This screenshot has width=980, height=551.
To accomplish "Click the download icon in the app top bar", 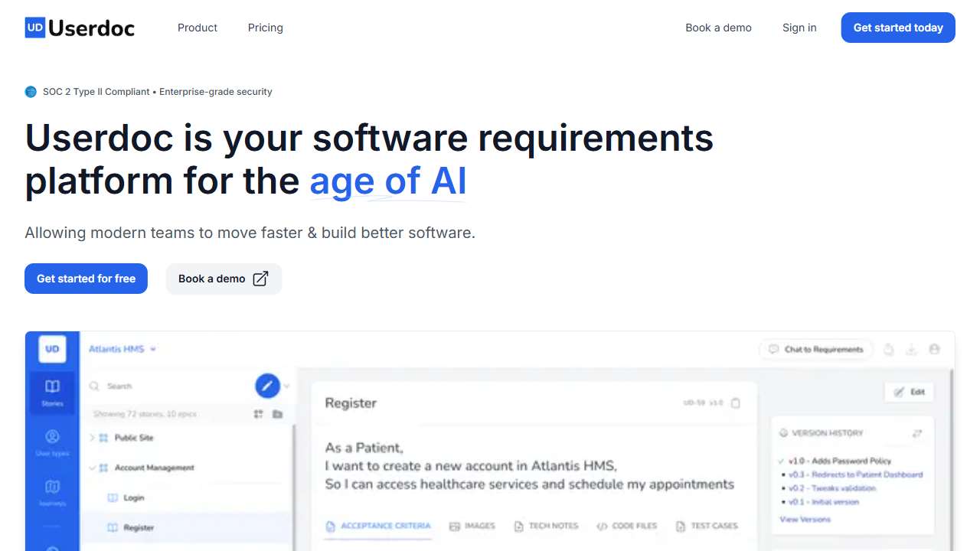I will pos(912,350).
